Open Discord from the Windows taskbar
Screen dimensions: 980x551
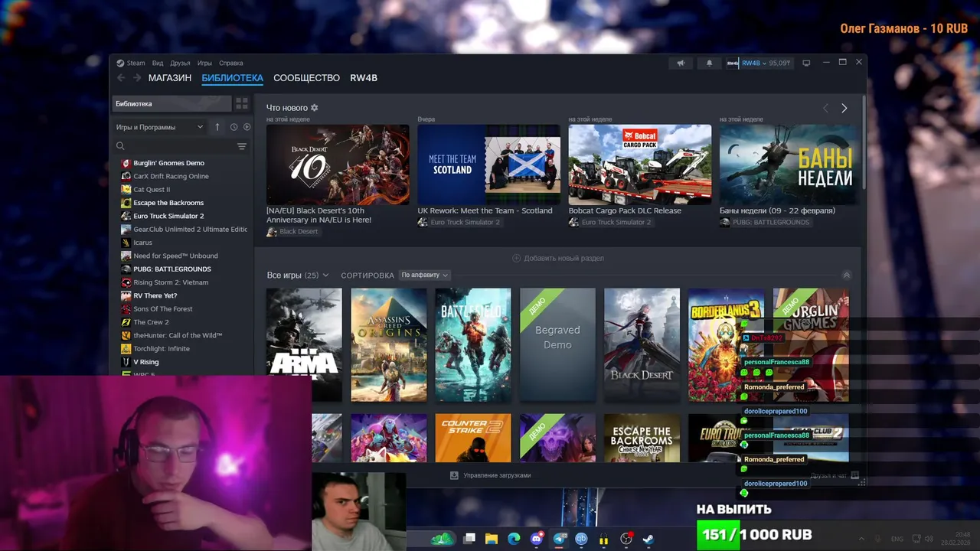[537, 539]
